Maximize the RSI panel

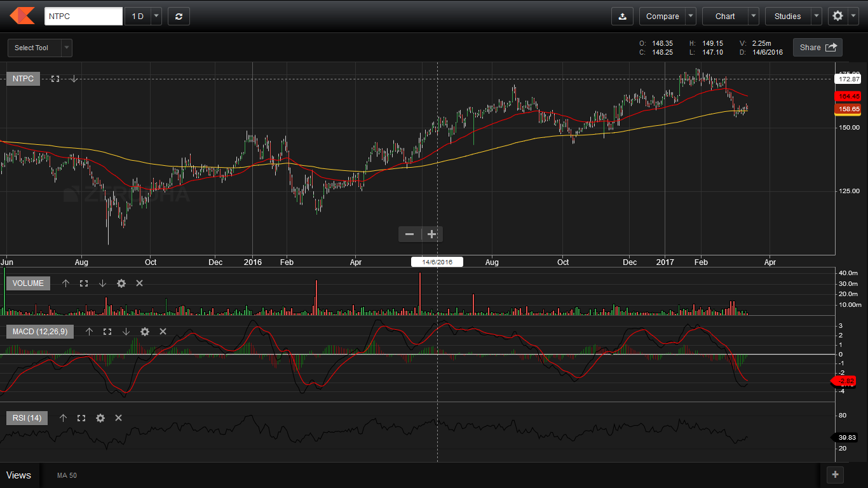(x=81, y=418)
